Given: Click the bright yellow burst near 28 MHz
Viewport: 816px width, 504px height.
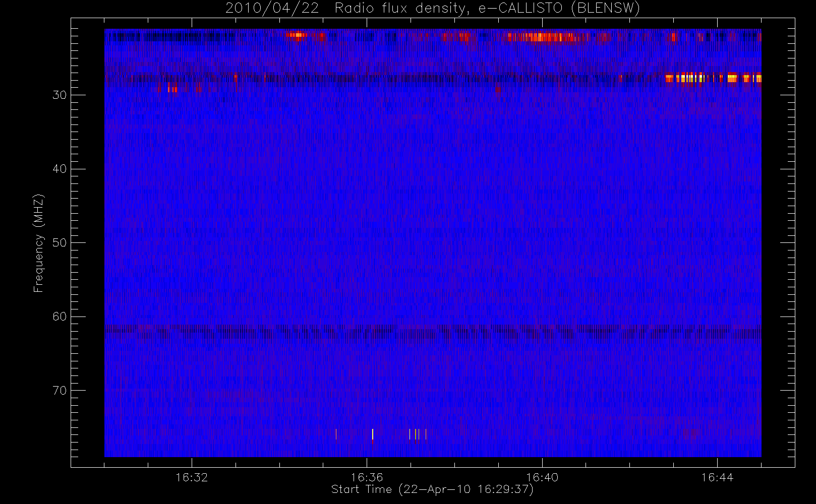Looking at the screenshot, I should coord(713,78).
